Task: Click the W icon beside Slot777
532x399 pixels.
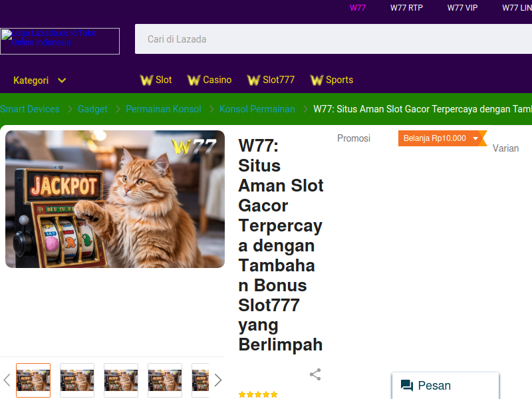Action: tap(253, 80)
